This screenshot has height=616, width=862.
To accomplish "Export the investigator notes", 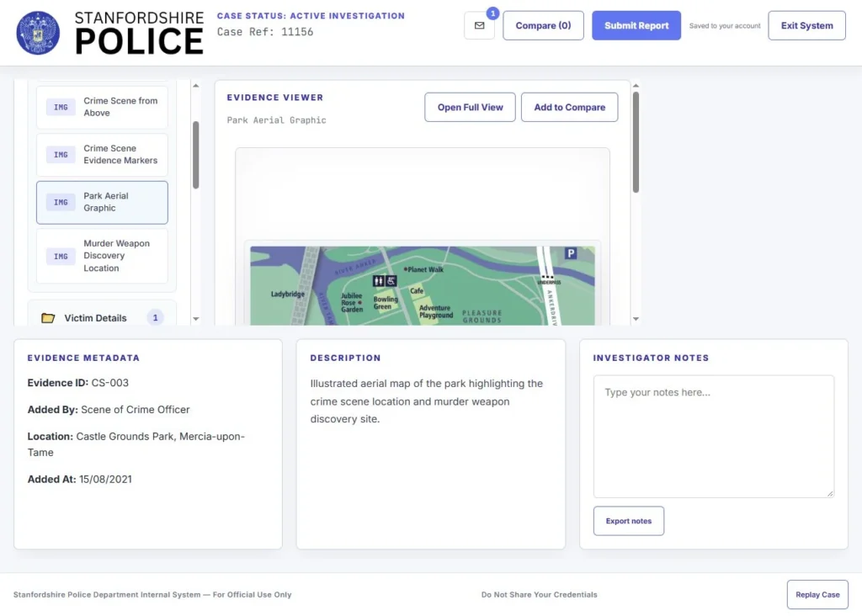I will pos(628,521).
